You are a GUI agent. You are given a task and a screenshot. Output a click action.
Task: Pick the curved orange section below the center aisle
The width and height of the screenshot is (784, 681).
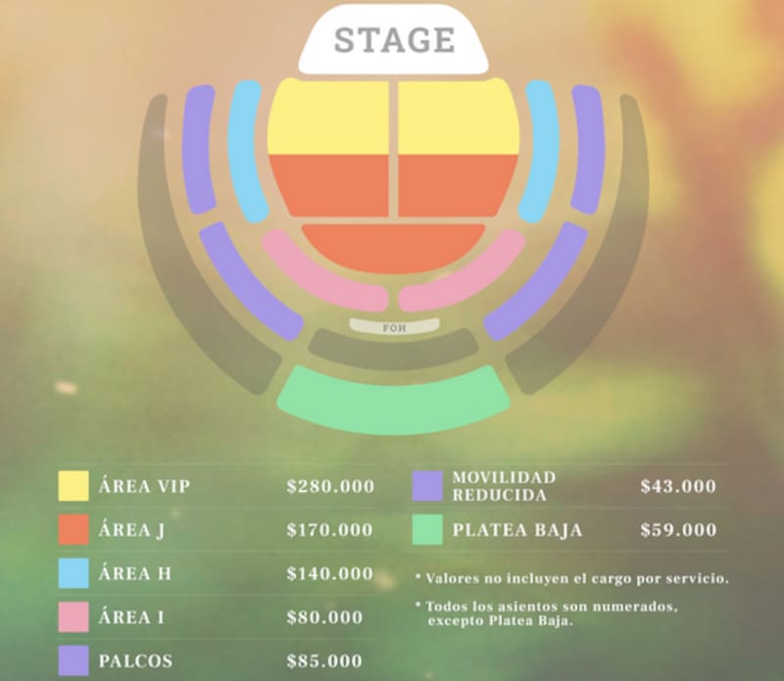pos(393,247)
